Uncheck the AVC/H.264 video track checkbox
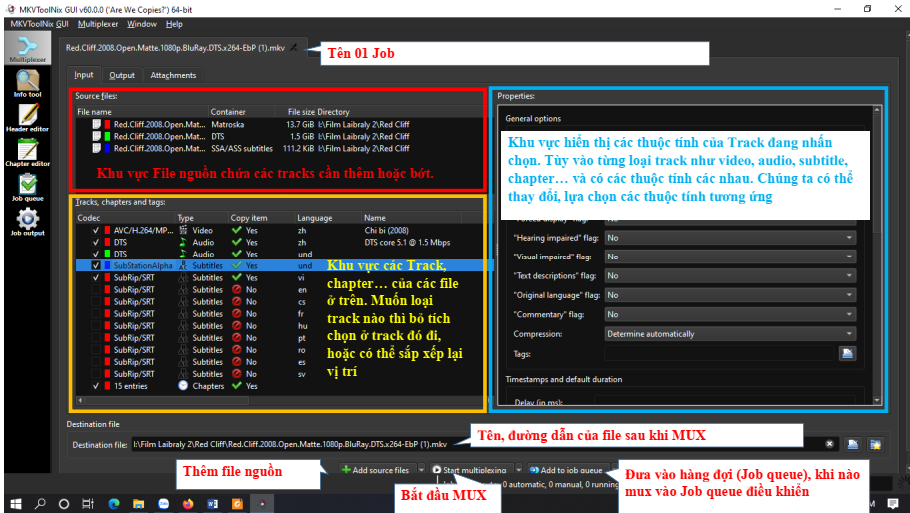The image size is (910, 513). point(96,230)
